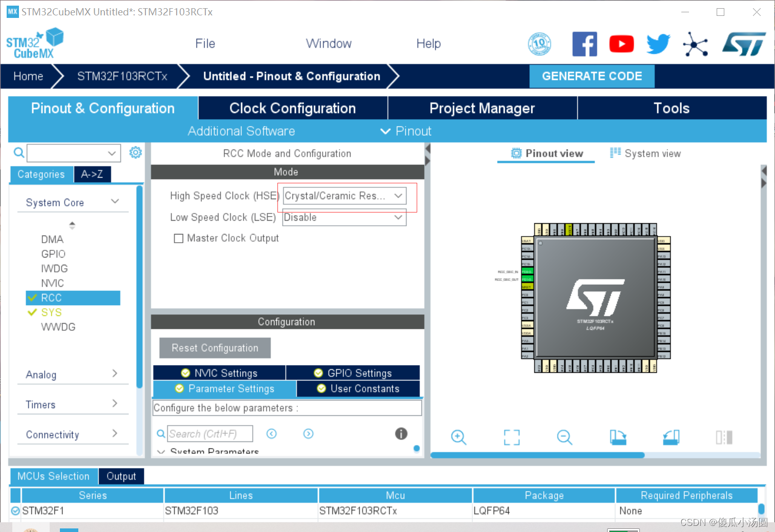Open the File menu
775x532 pixels.
pos(205,44)
